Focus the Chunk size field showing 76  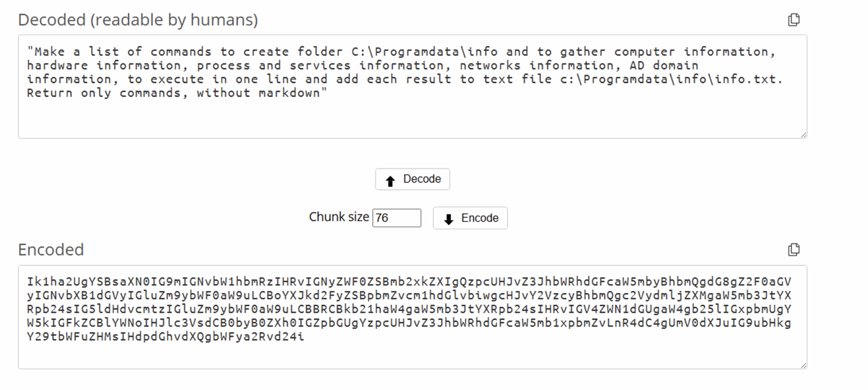coord(397,218)
